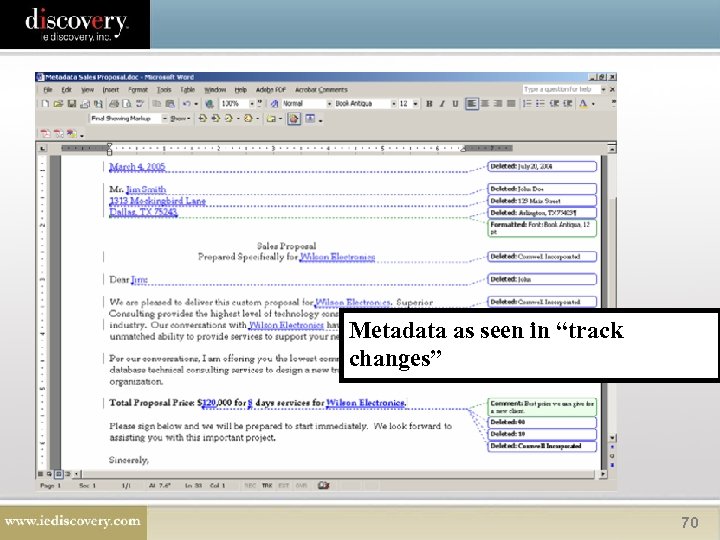The height and width of the screenshot is (540, 720).
Task: Click the Type a question for help box
Action: coord(561,89)
